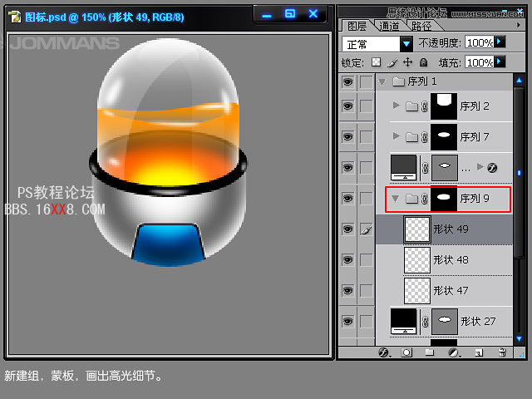
Task: Click the lock image pixels brush icon
Action: tap(392, 62)
